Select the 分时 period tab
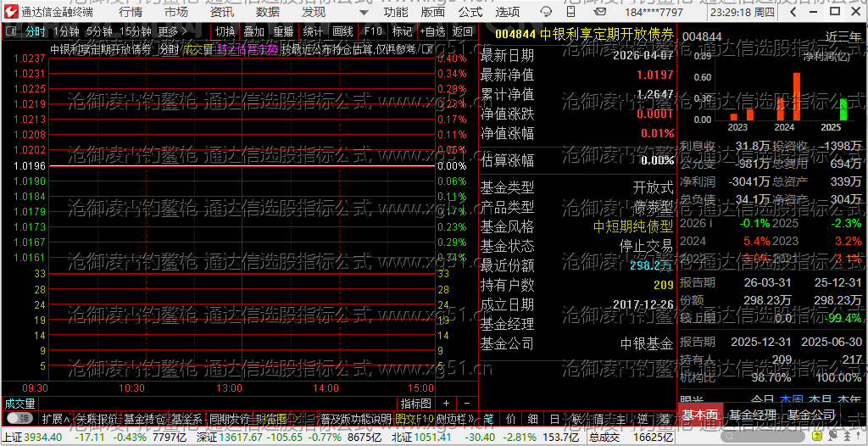Screen dimensions: 868x446 (x=36, y=31)
